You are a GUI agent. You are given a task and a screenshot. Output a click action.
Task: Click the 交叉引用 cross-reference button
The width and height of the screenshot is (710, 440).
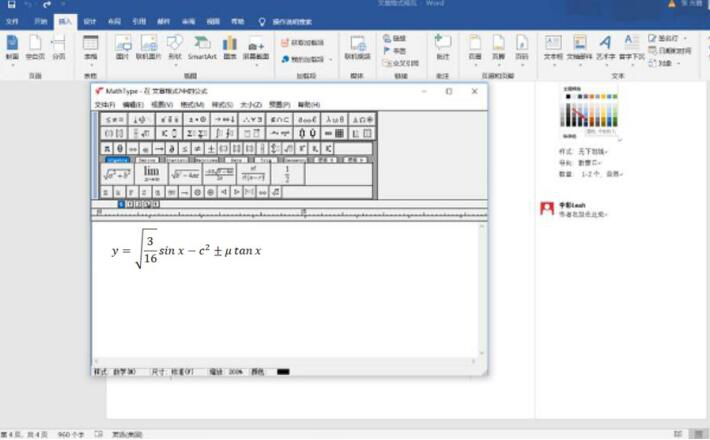point(400,63)
